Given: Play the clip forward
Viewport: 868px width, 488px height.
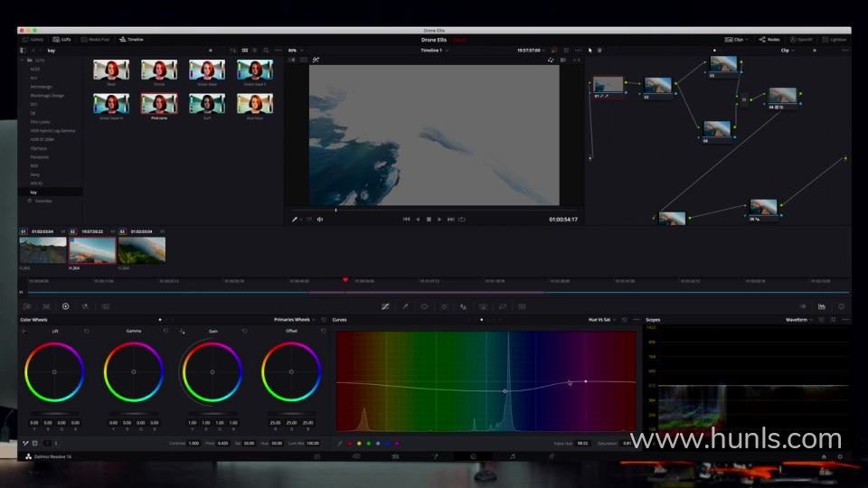Looking at the screenshot, I should [439, 220].
